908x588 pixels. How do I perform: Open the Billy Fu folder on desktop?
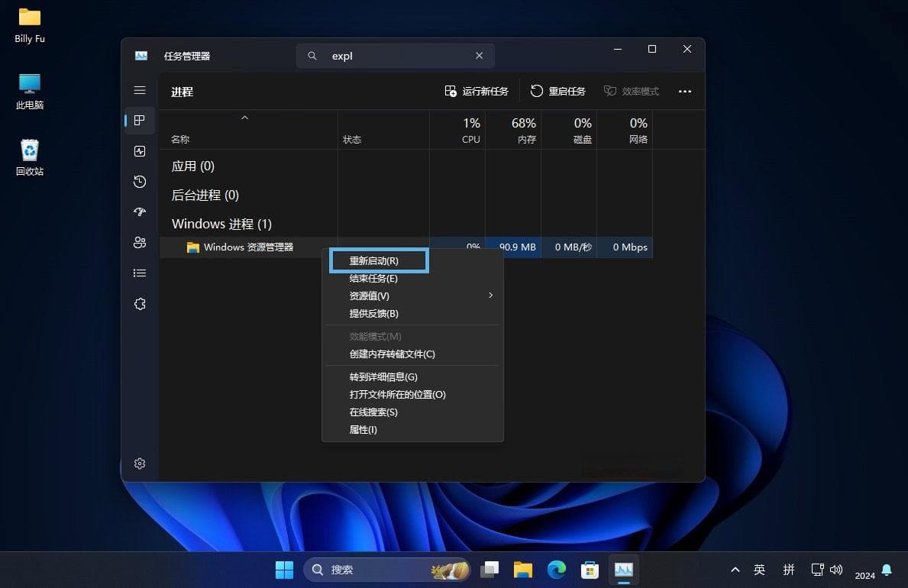(30, 26)
